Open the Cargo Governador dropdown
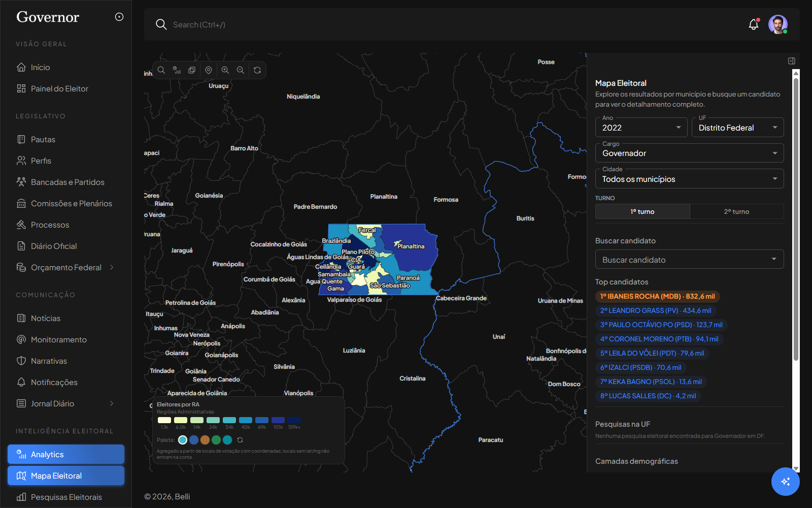Image resolution: width=812 pixels, height=508 pixels. (x=690, y=153)
